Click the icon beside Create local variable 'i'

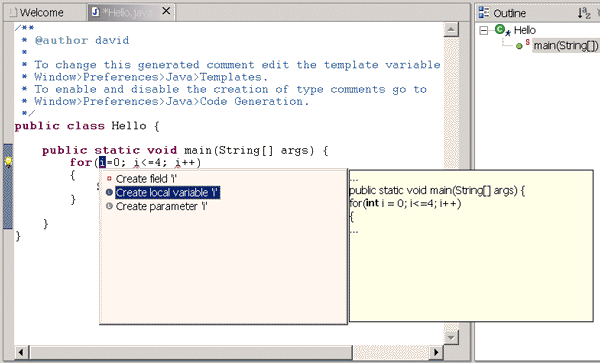tap(109, 192)
